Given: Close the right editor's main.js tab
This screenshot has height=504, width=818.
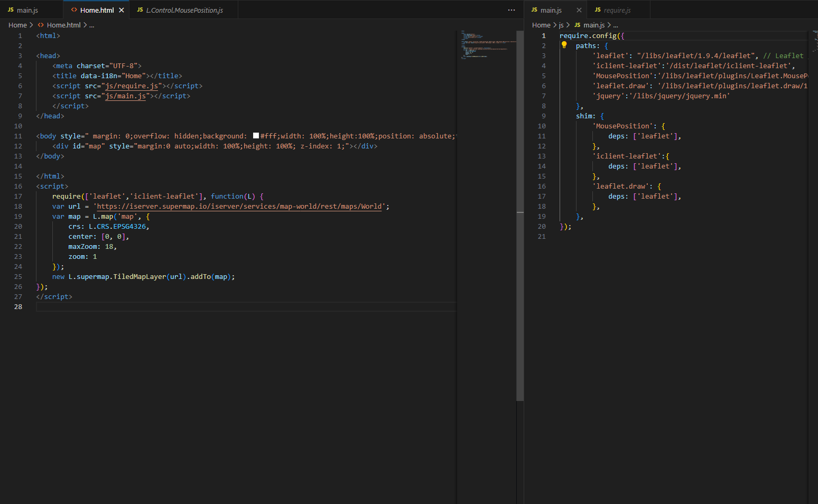Looking at the screenshot, I should pyautogui.click(x=579, y=10).
